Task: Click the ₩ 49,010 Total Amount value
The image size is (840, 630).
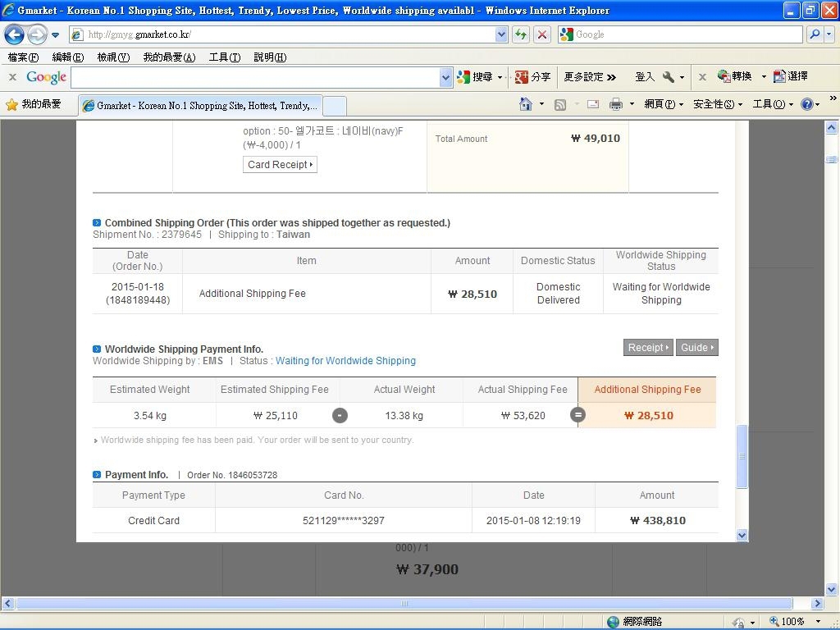Action: [596, 138]
